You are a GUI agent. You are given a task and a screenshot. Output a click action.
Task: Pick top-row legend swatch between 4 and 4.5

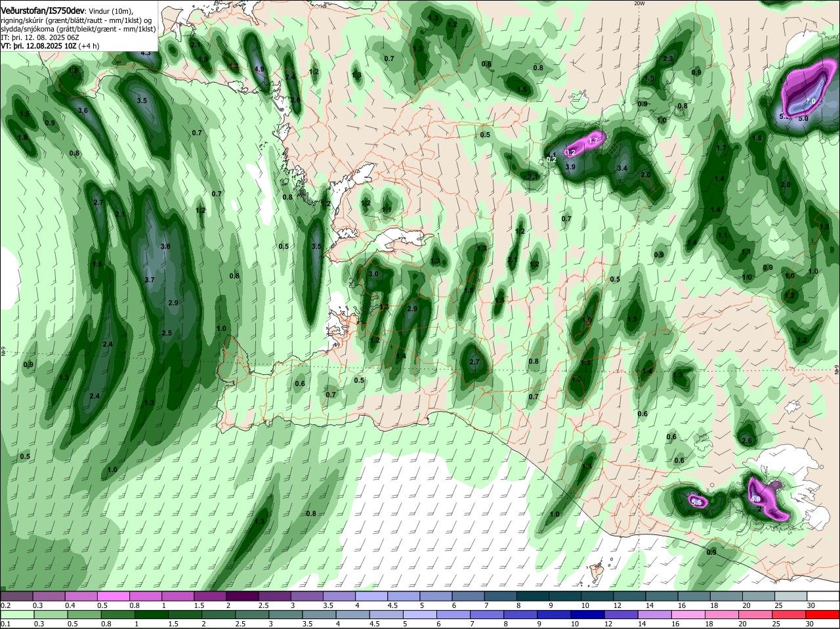pos(371,596)
